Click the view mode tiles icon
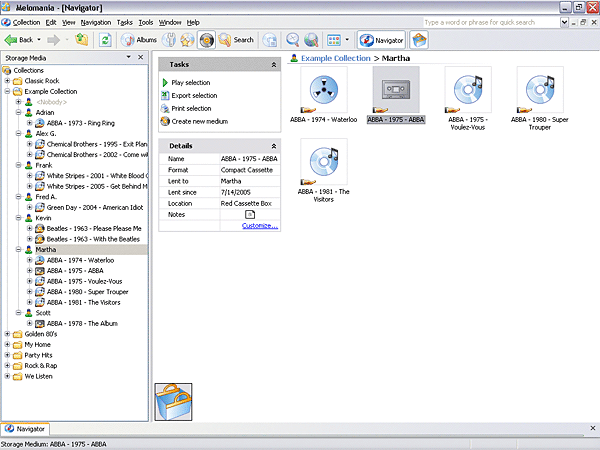This screenshot has width=600, height=450. pyautogui.click(x=334, y=40)
